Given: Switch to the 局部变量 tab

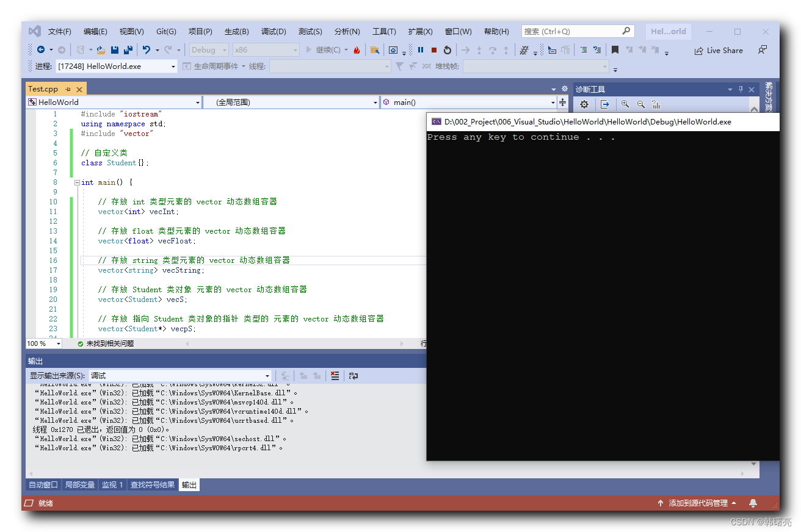Looking at the screenshot, I should pos(80,485).
